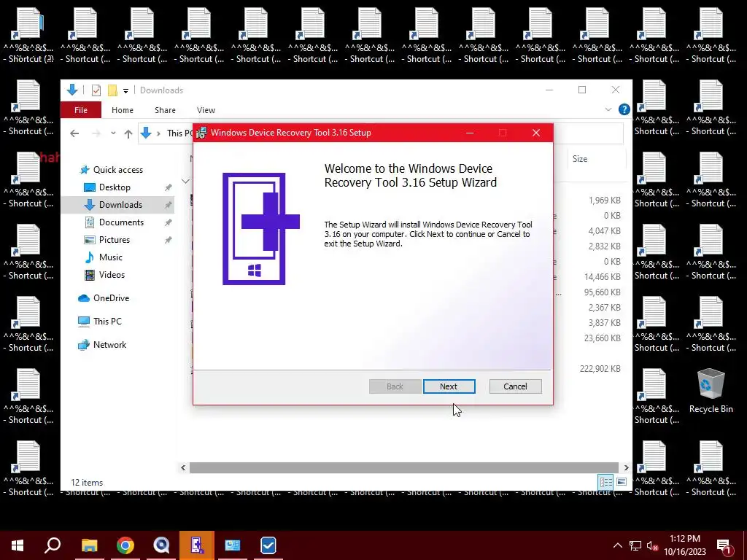747x560 pixels.
Task: Click the pin icon beside Pictures
Action: pyautogui.click(x=169, y=240)
